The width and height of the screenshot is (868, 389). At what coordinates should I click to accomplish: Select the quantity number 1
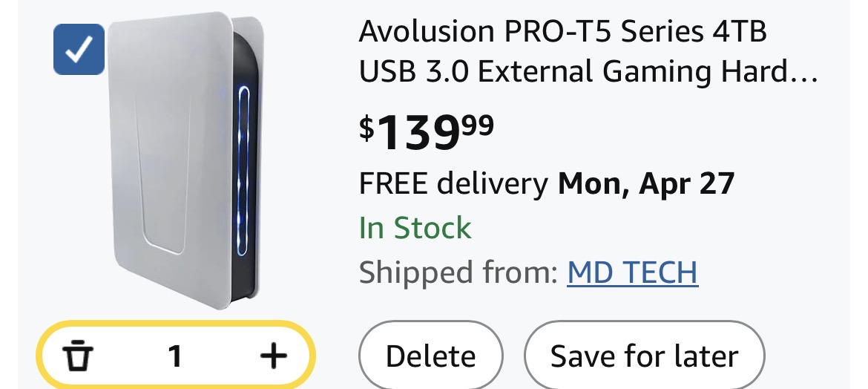coord(175,357)
